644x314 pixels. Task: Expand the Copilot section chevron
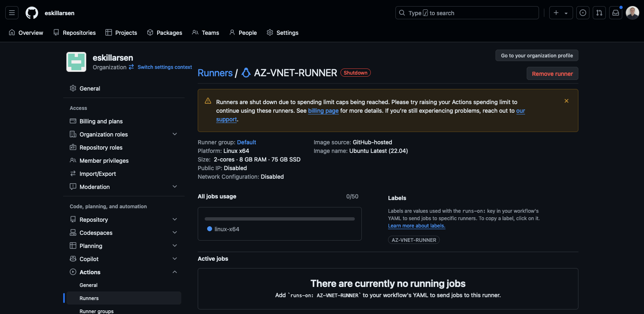point(175,259)
